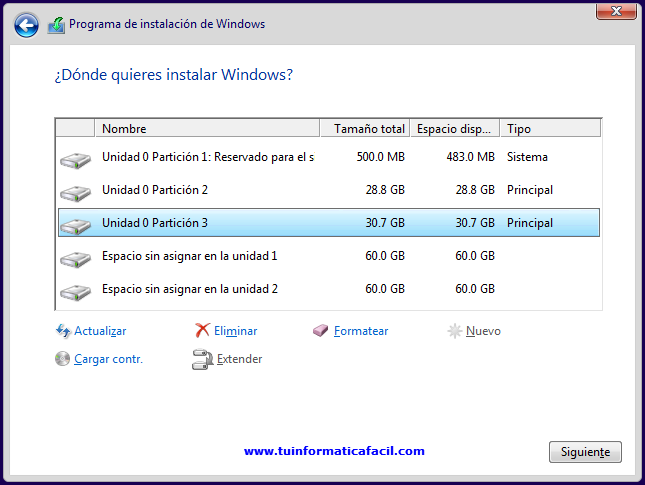Open the Cargar contr. driver link
The width and height of the screenshot is (645, 485).
[x=108, y=359]
